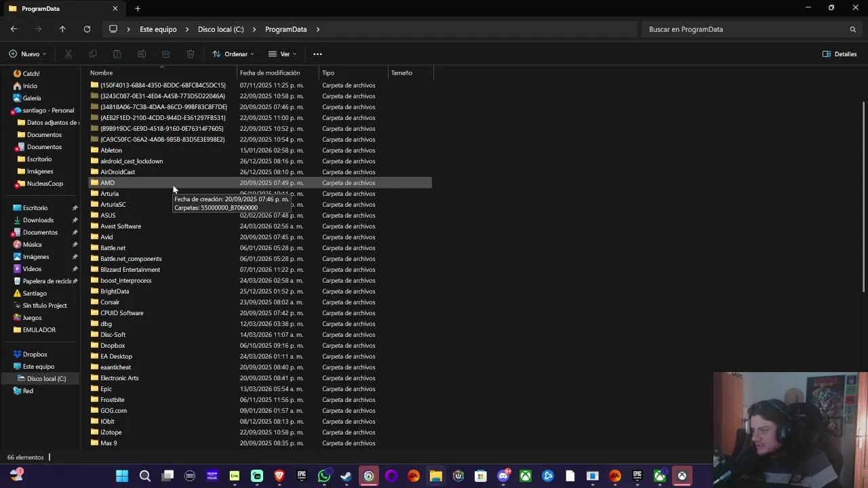Select the GOG.com folder
The height and width of the screenshot is (488, 868).
click(x=260, y=411)
